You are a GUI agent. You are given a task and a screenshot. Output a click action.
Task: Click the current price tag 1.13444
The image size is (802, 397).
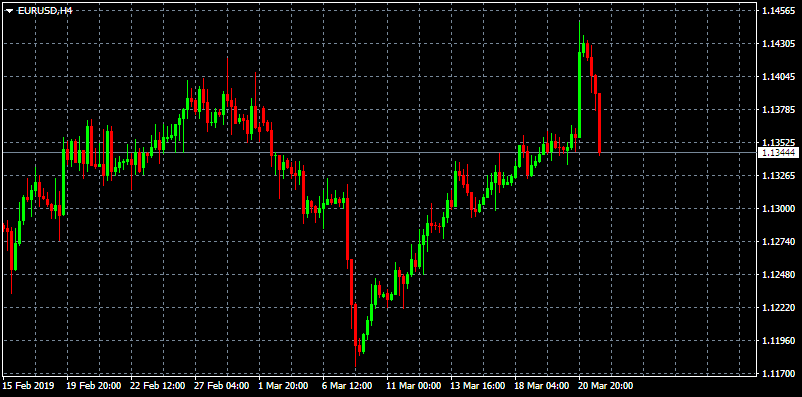778,152
